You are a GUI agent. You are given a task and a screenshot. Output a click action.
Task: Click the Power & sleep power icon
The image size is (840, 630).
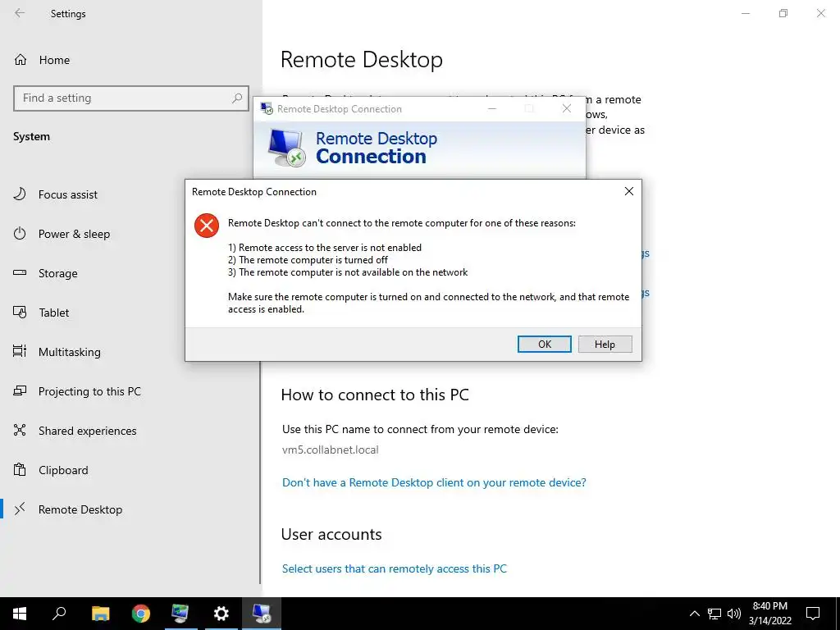tap(20, 234)
